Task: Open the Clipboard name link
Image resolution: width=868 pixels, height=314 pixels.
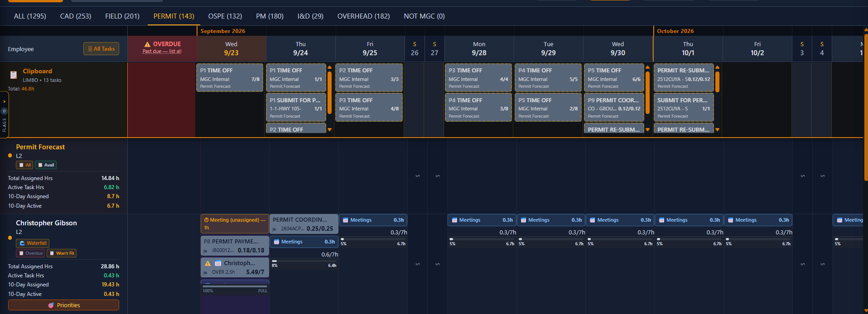Action: (38, 71)
